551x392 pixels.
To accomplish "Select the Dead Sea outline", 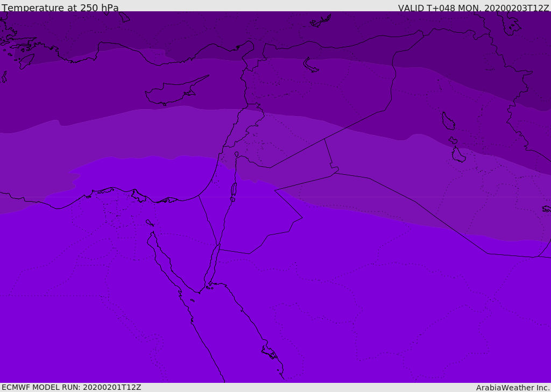I will 234,190.
